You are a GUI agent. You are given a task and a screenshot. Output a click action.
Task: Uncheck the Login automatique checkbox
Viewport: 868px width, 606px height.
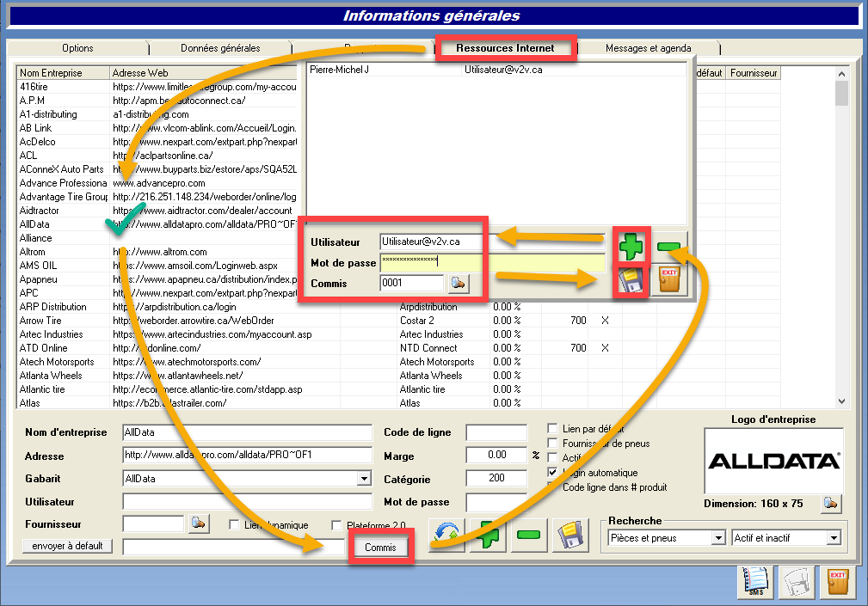[x=552, y=472]
